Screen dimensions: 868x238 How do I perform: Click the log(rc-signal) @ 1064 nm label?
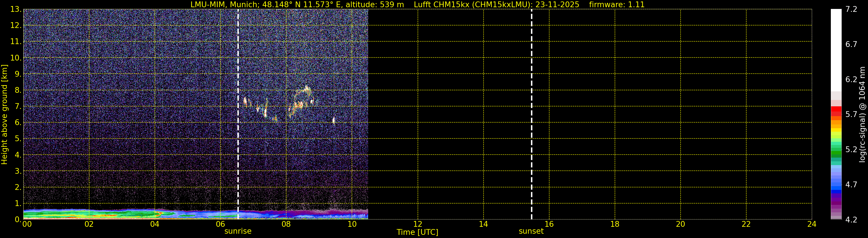click(x=863, y=114)
